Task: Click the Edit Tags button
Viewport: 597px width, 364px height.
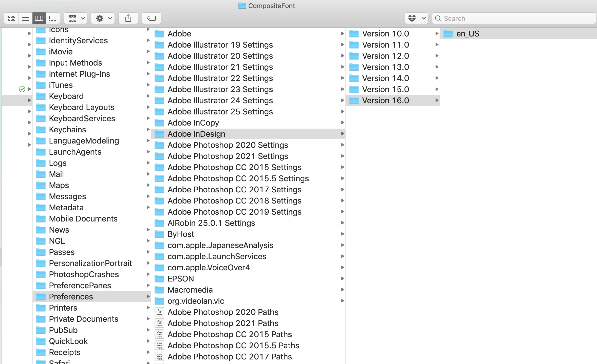Action: click(x=151, y=18)
